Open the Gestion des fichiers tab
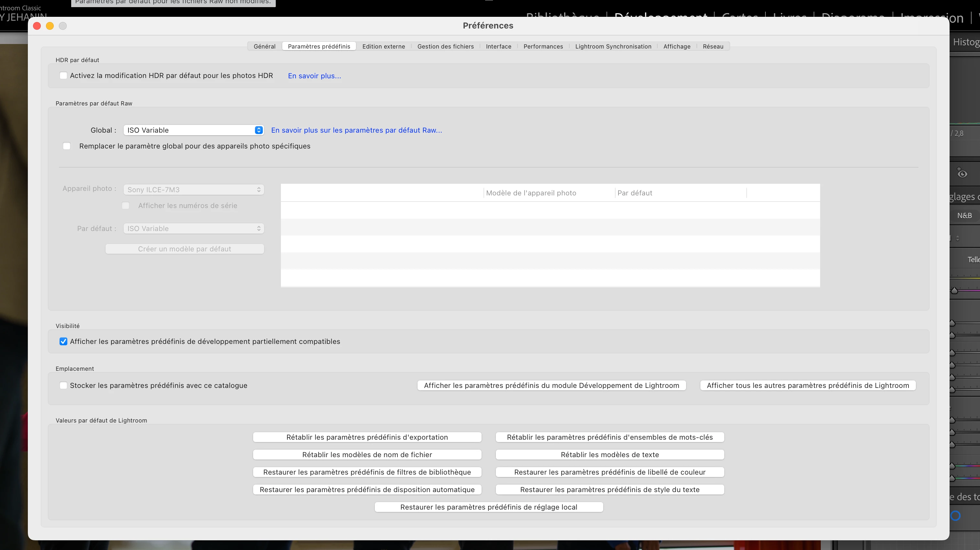This screenshot has height=550, width=980. (x=445, y=46)
